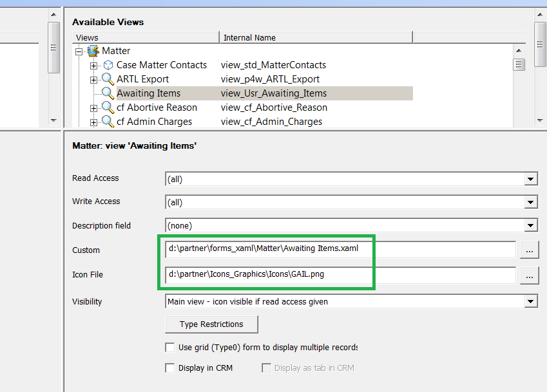
Task: Click the cf Abortive Reason magnifier icon
Action: click(x=108, y=107)
